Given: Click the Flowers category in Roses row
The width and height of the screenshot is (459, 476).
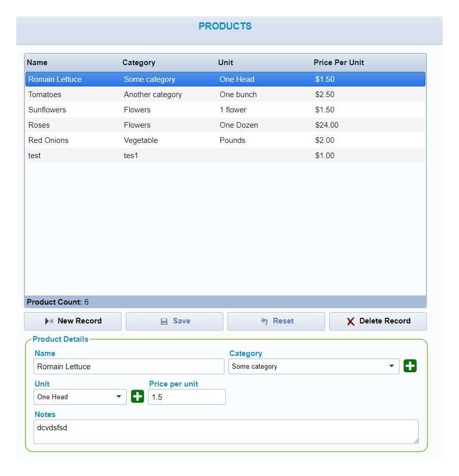Looking at the screenshot, I should [137, 125].
